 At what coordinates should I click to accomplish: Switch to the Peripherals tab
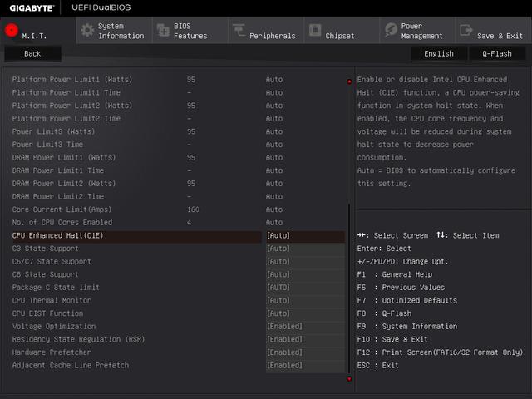[x=271, y=36]
